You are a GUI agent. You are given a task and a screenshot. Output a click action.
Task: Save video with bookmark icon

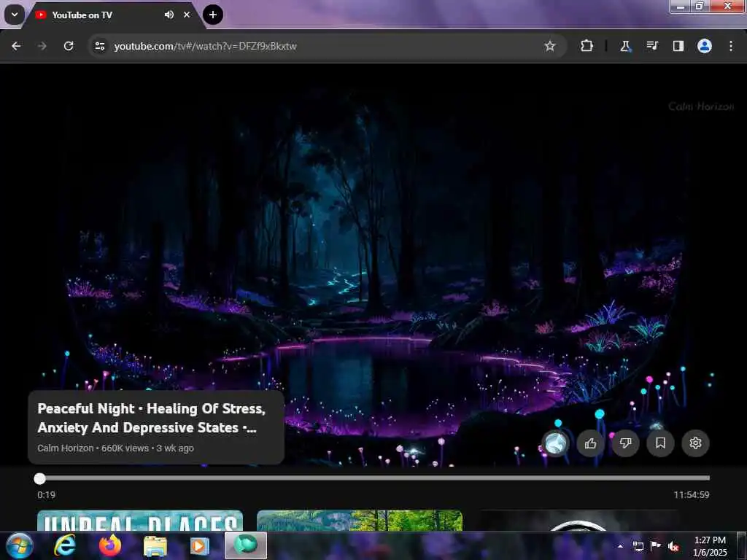point(660,443)
